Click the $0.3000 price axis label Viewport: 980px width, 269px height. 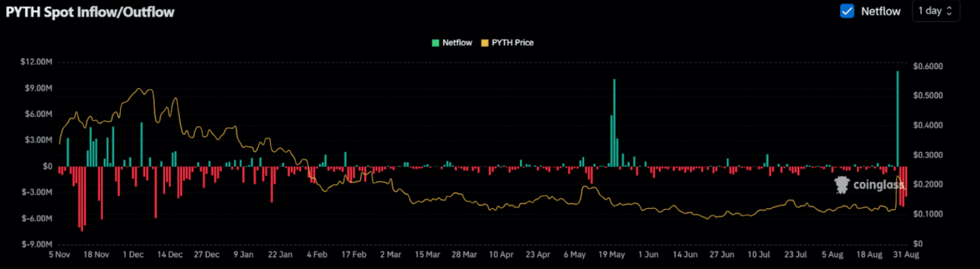[928, 155]
